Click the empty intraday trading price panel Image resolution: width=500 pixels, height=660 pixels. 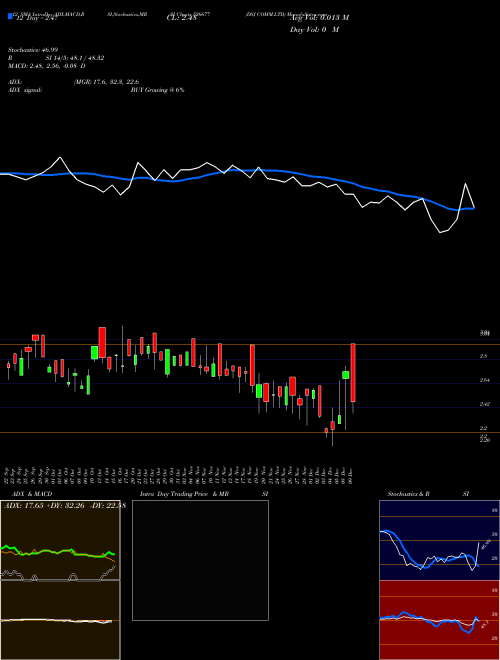[x=200, y=560]
